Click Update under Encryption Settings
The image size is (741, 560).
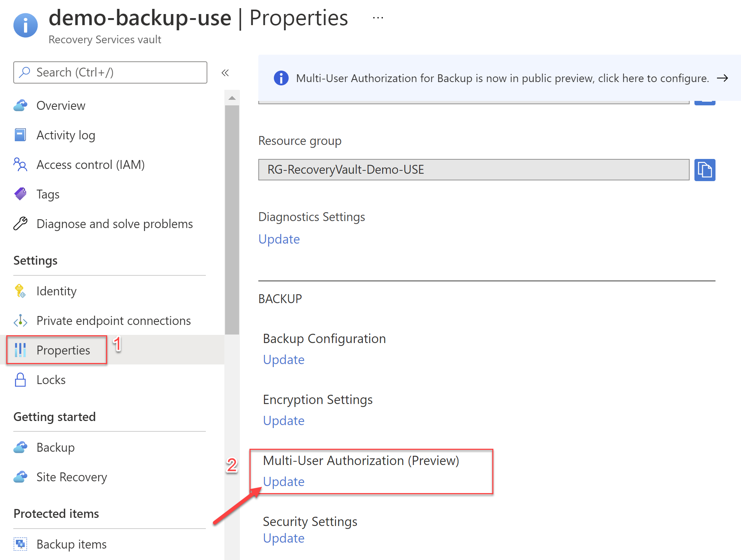pyautogui.click(x=284, y=421)
